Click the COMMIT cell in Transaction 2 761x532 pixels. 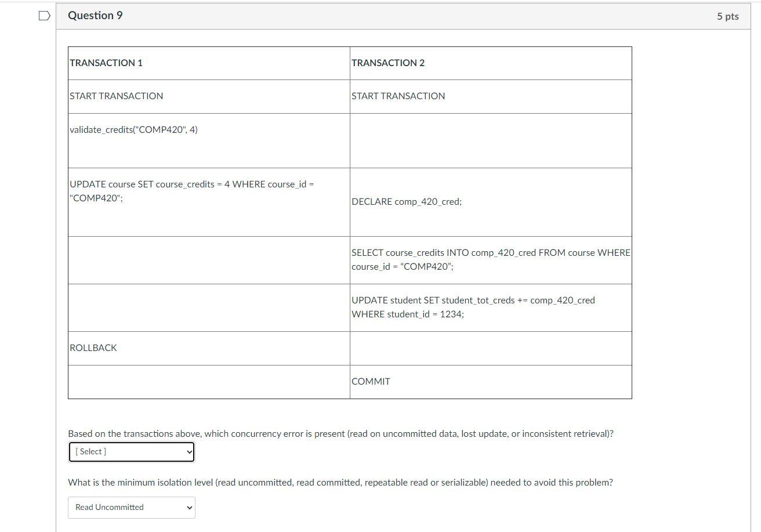pyautogui.click(x=371, y=381)
